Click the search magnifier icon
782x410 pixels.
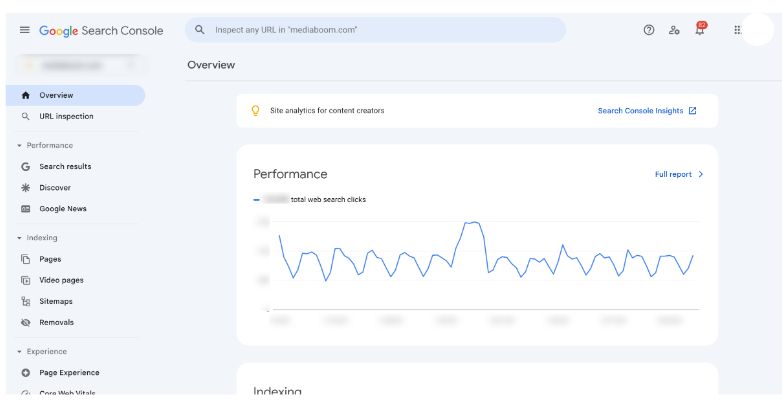point(200,30)
